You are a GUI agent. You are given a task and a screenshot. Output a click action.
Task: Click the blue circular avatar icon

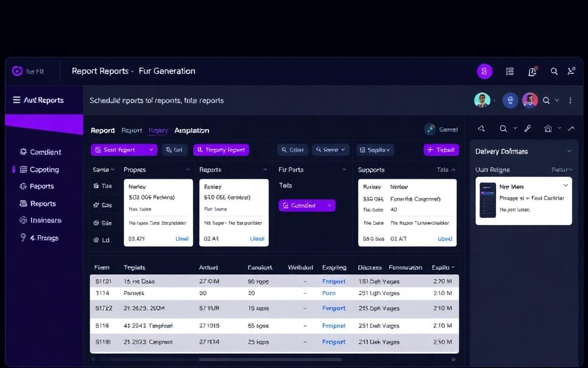(510, 100)
